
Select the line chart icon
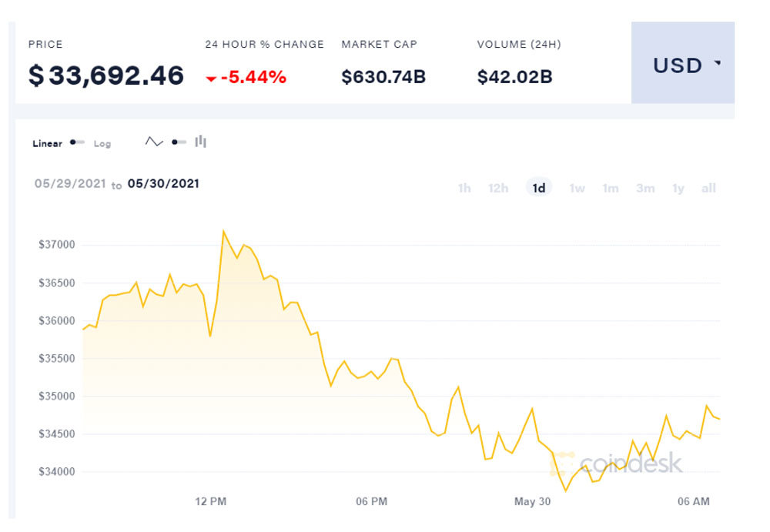coord(154,142)
